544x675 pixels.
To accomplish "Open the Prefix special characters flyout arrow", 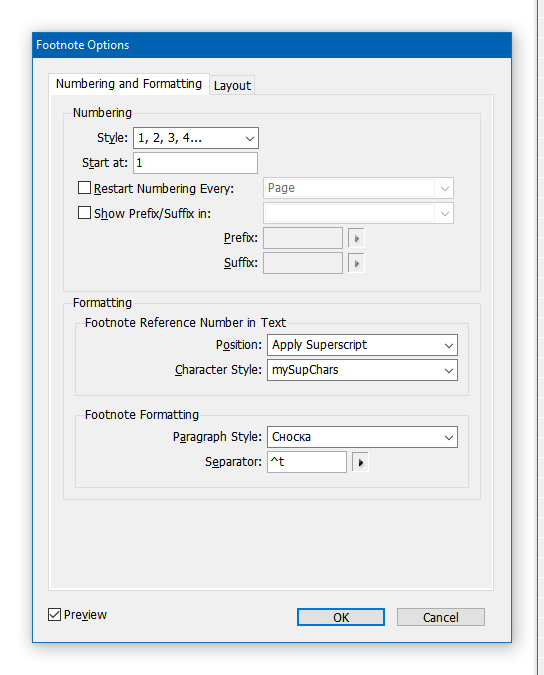I will click(356, 238).
